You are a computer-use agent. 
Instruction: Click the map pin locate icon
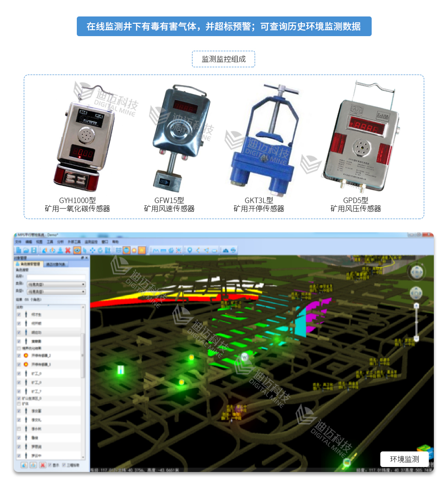coord(190,250)
